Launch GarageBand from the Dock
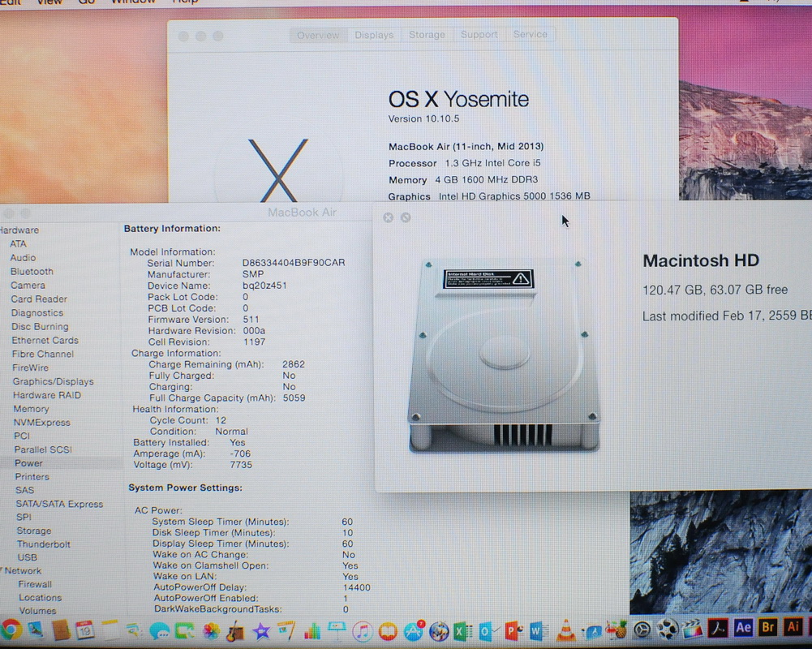This screenshot has width=812, height=649. click(235, 631)
